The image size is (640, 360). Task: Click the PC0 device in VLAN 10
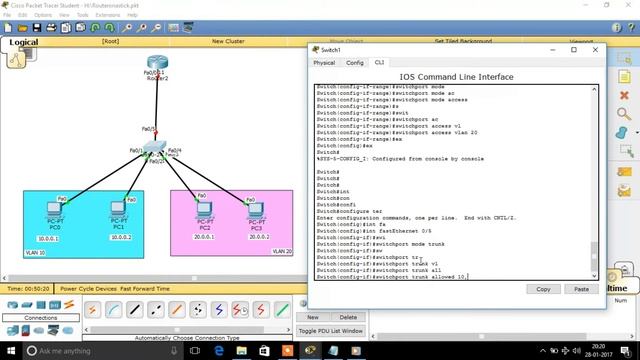pyautogui.click(x=54, y=210)
